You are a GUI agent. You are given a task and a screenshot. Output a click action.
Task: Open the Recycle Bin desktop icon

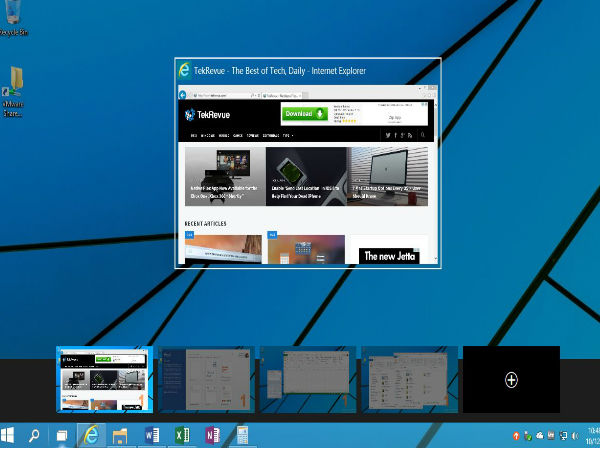tap(13, 18)
